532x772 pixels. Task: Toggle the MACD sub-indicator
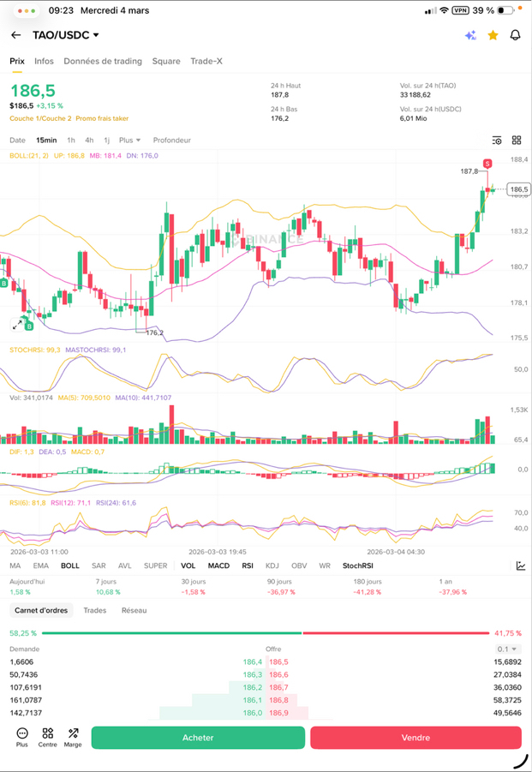point(218,566)
